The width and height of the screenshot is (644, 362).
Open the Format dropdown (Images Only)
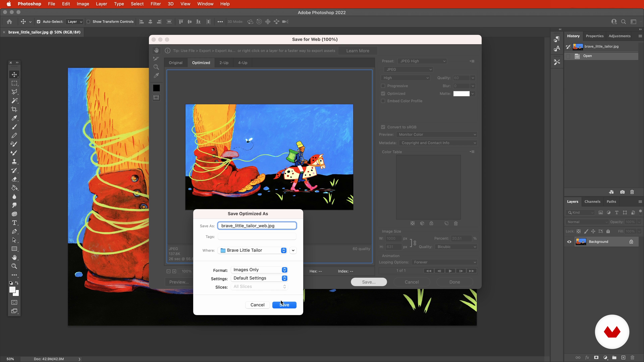(x=259, y=270)
